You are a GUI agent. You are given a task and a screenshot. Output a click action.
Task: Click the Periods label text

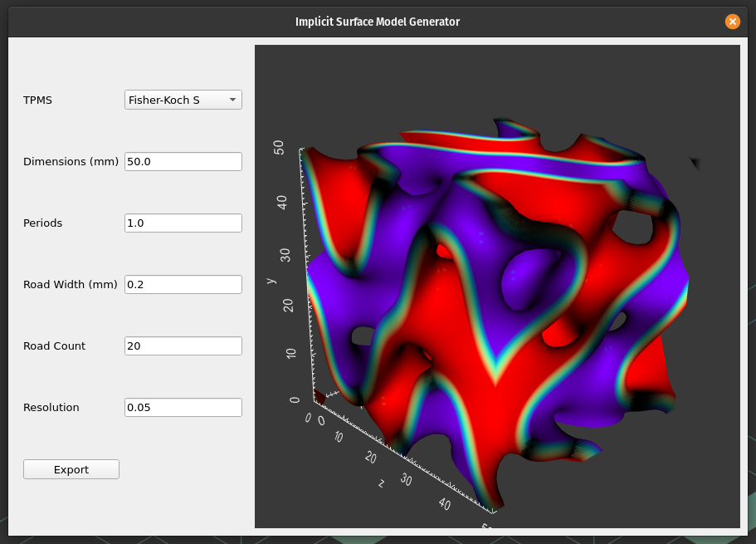(x=42, y=223)
